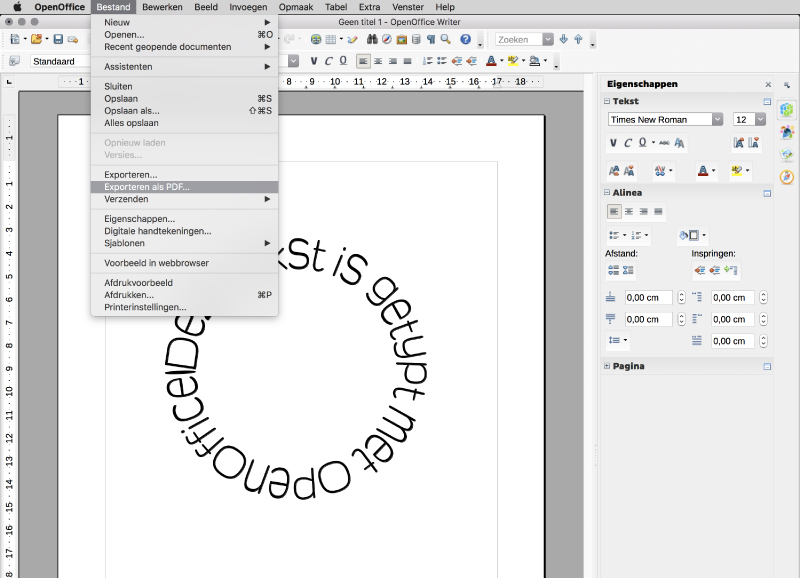Center text in formatting toolbar

378,61
